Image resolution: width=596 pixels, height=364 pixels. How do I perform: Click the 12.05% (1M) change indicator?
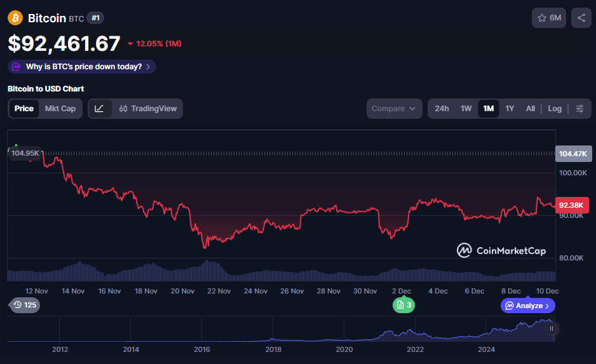(154, 44)
